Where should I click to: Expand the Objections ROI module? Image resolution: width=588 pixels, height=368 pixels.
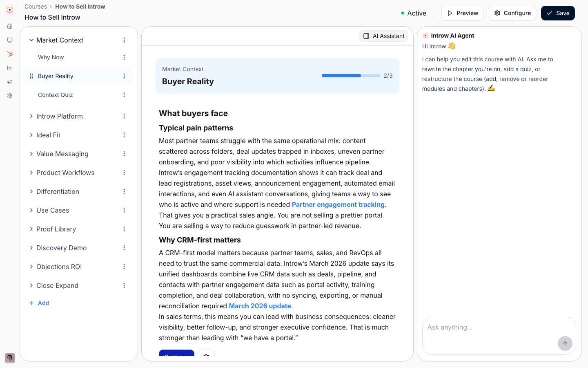31,267
